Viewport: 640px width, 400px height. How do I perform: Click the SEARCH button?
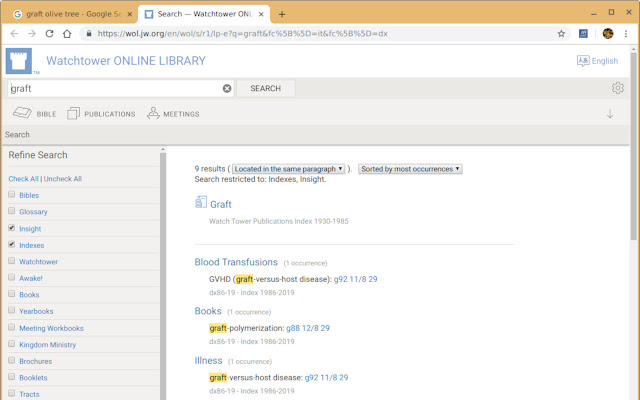(266, 89)
